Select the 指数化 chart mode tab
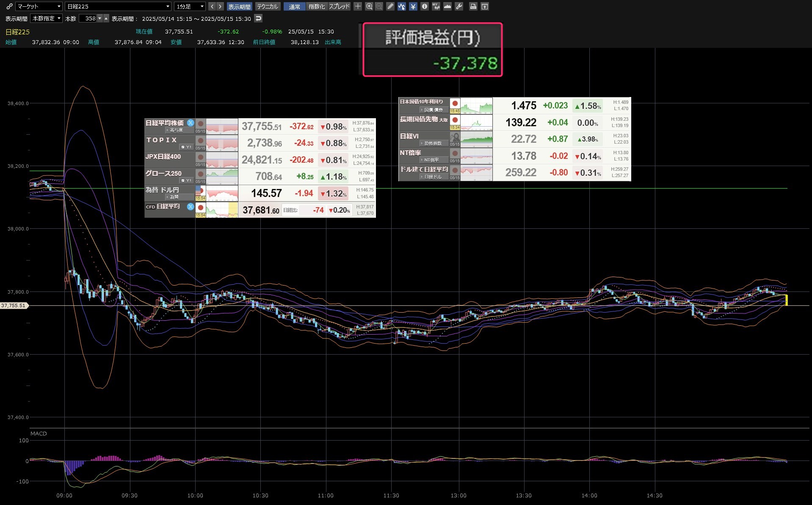This screenshot has width=812, height=505. [317, 6]
